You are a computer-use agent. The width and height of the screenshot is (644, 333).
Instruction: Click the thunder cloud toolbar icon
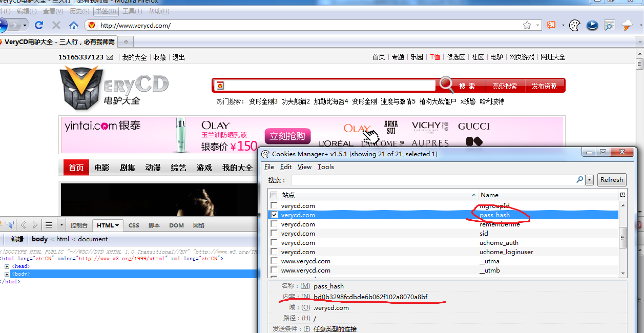tap(627, 25)
